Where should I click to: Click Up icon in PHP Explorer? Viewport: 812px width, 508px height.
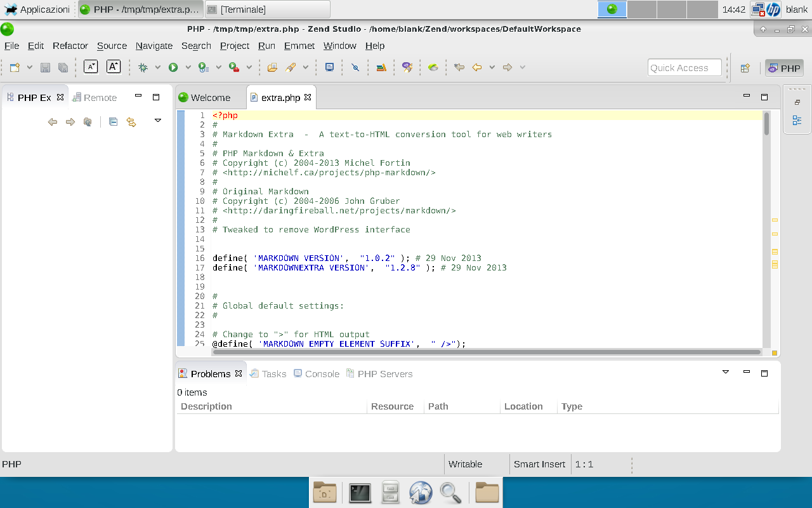pos(88,122)
